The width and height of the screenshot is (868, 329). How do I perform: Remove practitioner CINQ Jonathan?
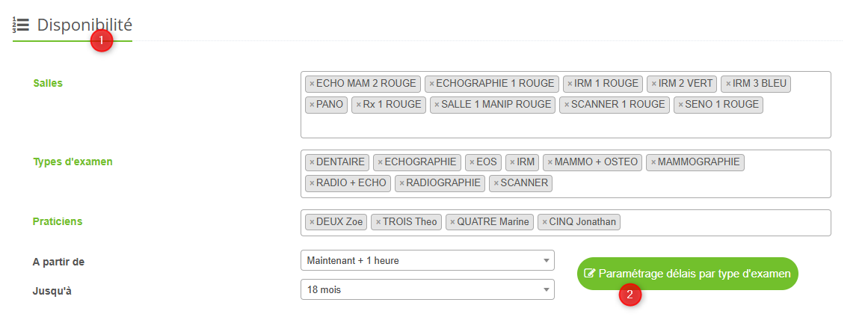544,222
